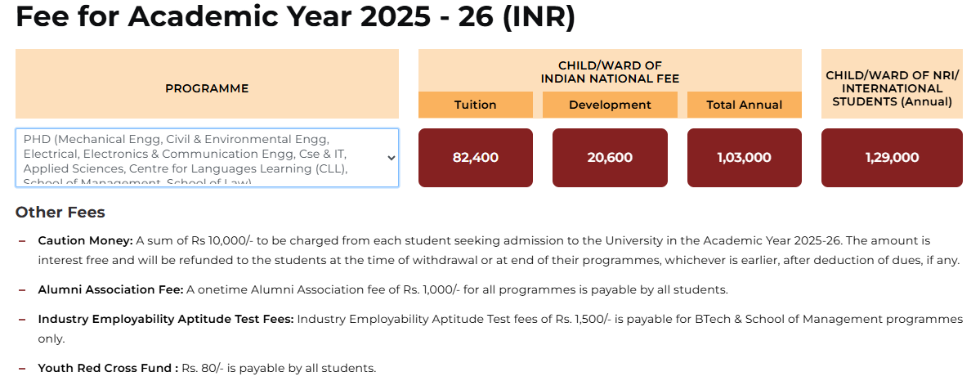
Task: Click Child/Ward of Indian National Fee header
Action: (x=610, y=72)
